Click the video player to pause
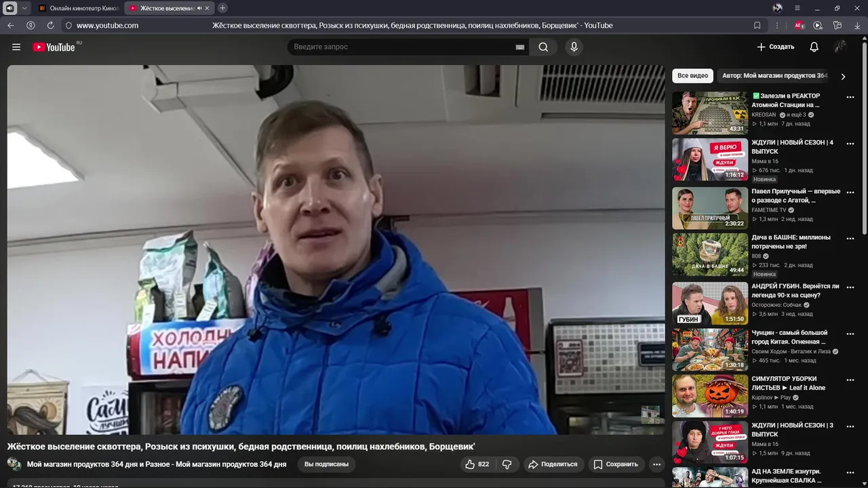 [x=336, y=249]
